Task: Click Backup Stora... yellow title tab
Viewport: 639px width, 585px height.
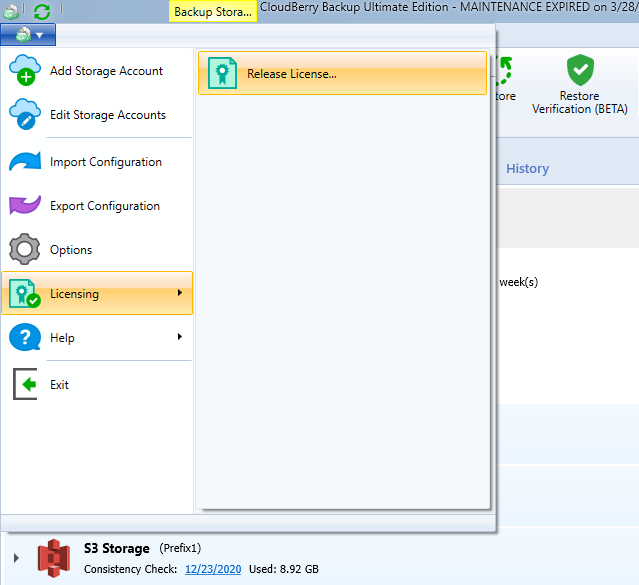Action: coord(213,11)
